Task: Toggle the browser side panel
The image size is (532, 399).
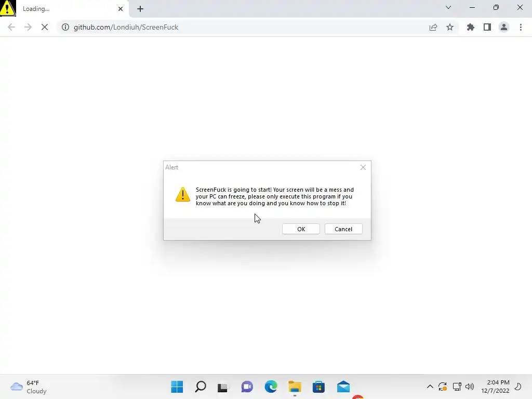Action: (x=487, y=27)
